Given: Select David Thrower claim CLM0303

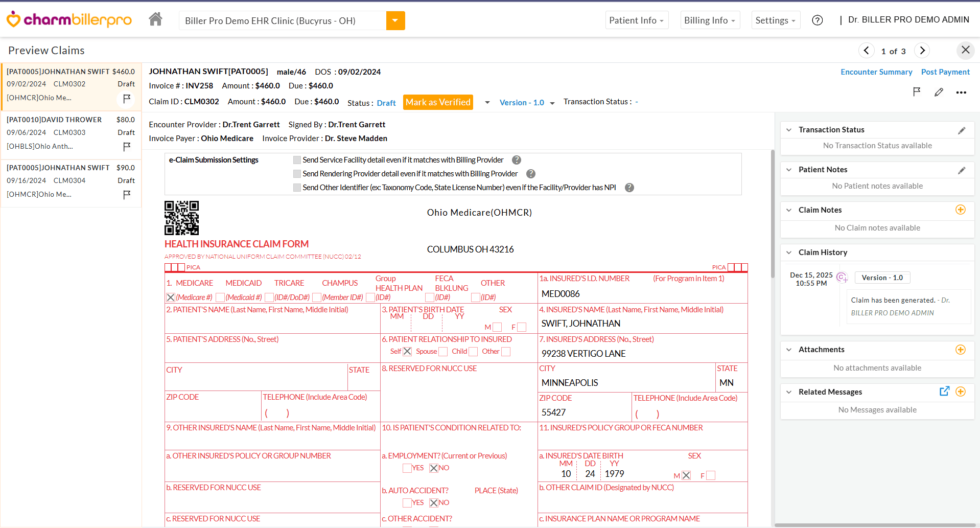Looking at the screenshot, I should (x=71, y=135).
